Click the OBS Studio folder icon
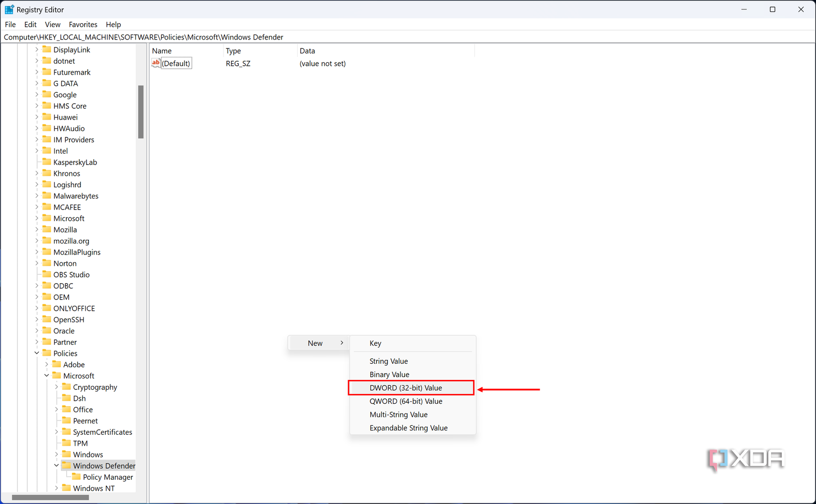 click(47, 274)
